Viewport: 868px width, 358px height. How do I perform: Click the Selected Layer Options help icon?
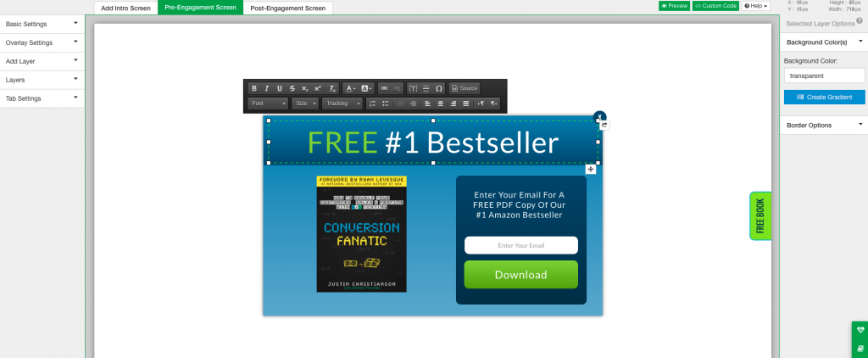860,21
